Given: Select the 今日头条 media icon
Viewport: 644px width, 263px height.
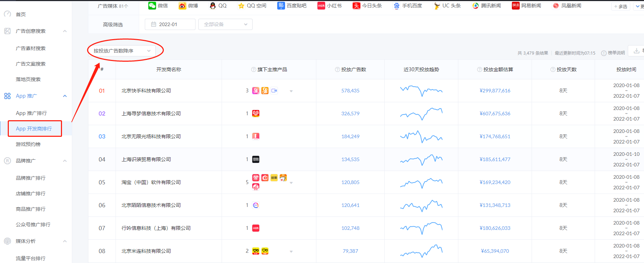Looking at the screenshot, I should tap(357, 6).
